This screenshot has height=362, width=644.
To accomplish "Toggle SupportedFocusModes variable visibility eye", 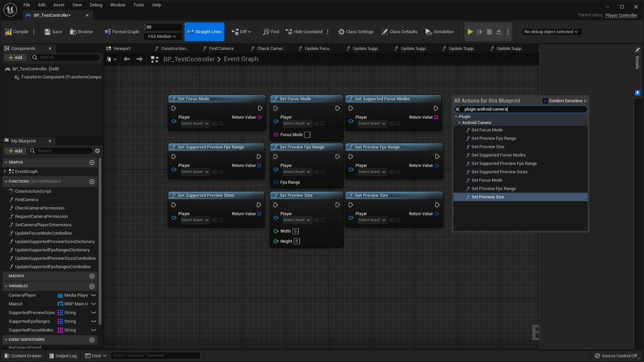I will [93, 330].
